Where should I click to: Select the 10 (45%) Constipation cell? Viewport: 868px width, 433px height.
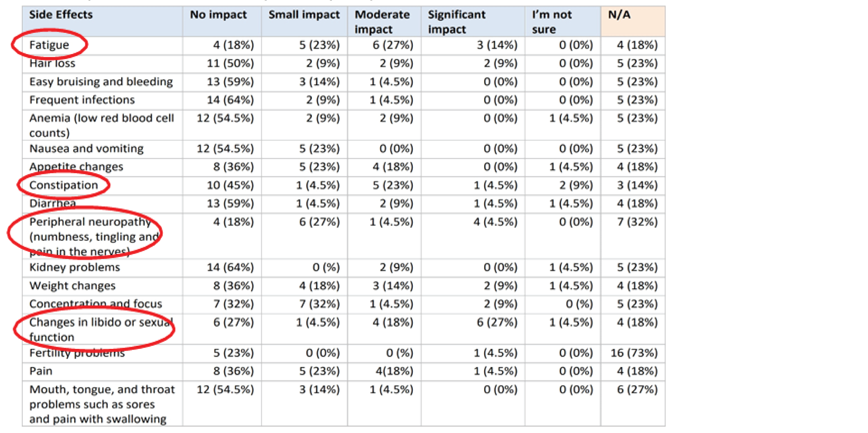point(230,185)
